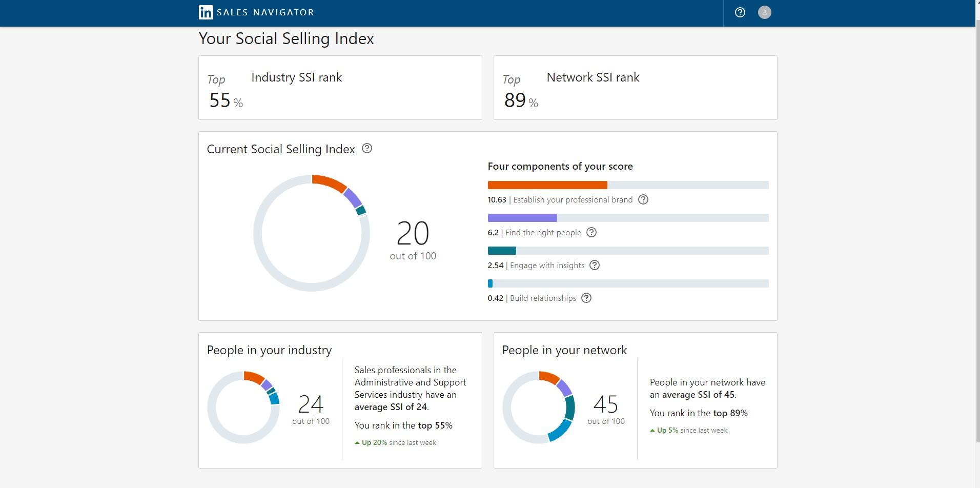Click the Network SSI rank card heading
This screenshot has height=488, width=980.
click(593, 77)
